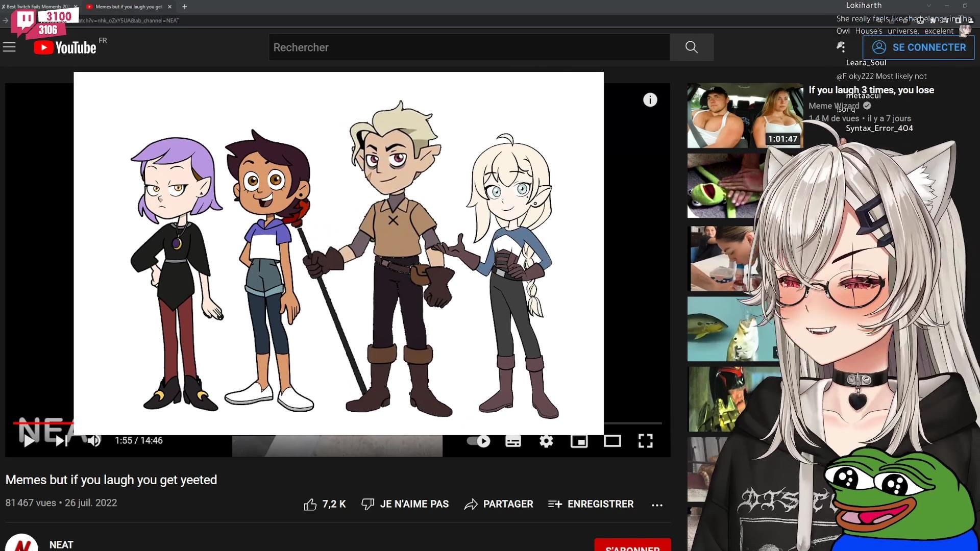Skip to the next video
The image size is (980, 551).
(62, 441)
